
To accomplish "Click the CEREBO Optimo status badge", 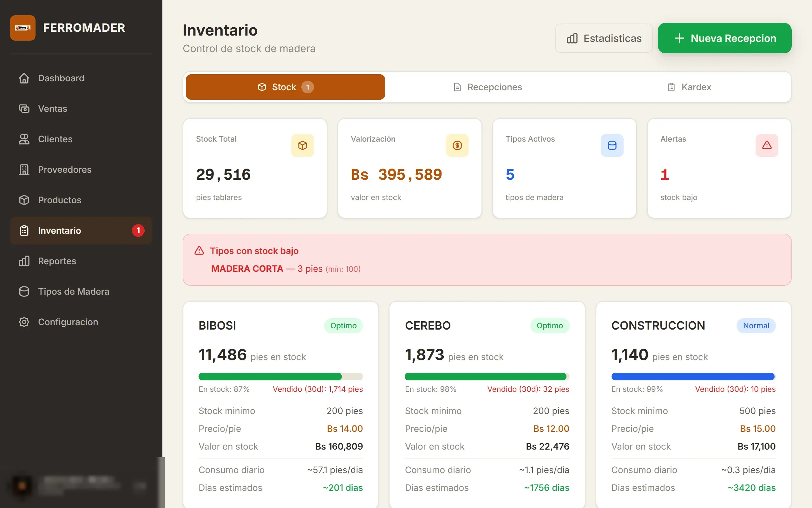I will [550, 325].
